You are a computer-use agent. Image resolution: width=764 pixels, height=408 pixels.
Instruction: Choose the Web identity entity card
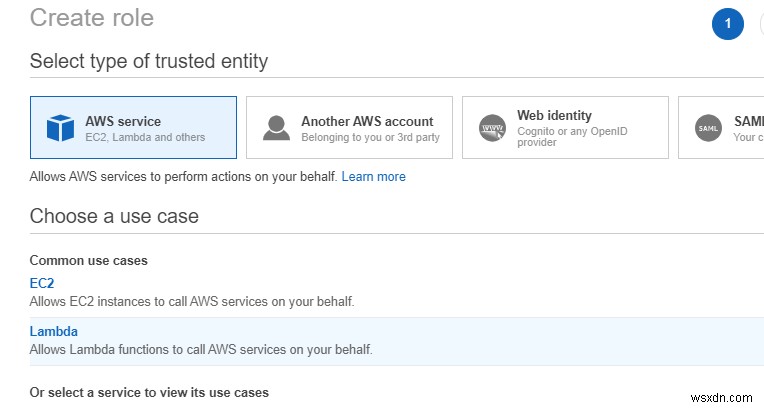pos(565,127)
